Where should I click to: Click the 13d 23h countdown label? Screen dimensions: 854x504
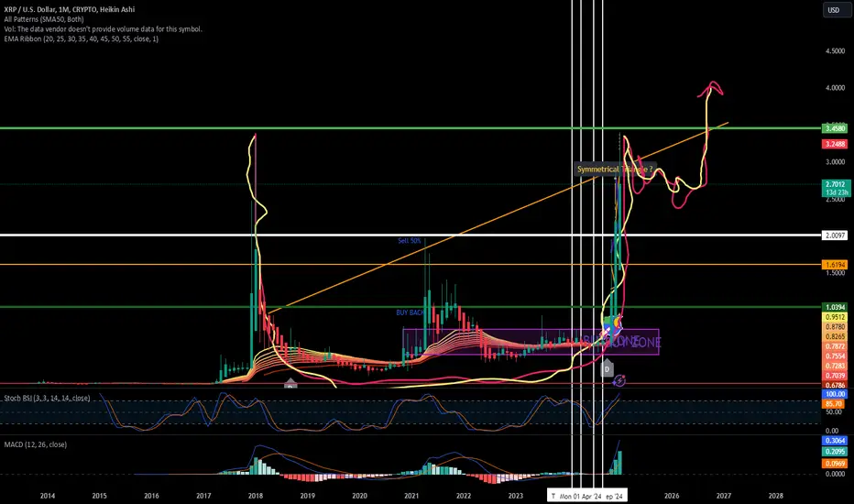(835, 192)
